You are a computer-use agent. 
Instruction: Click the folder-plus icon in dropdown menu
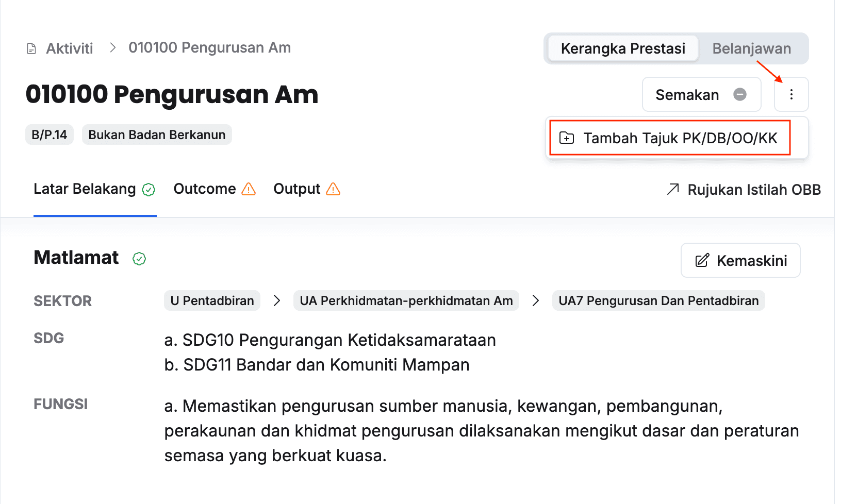click(567, 138)
